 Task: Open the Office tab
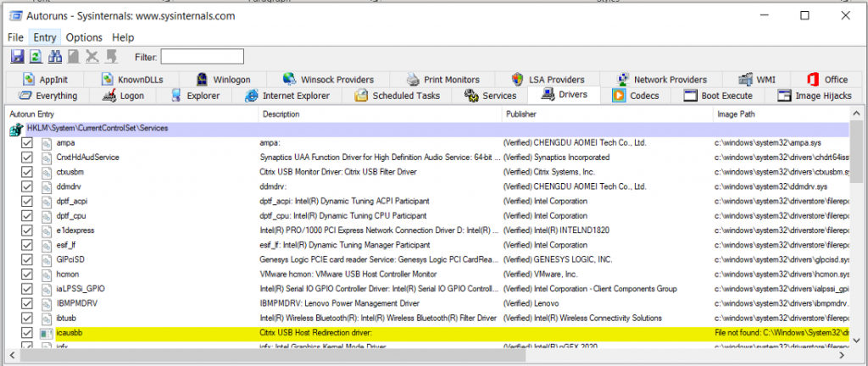(826, 80)
